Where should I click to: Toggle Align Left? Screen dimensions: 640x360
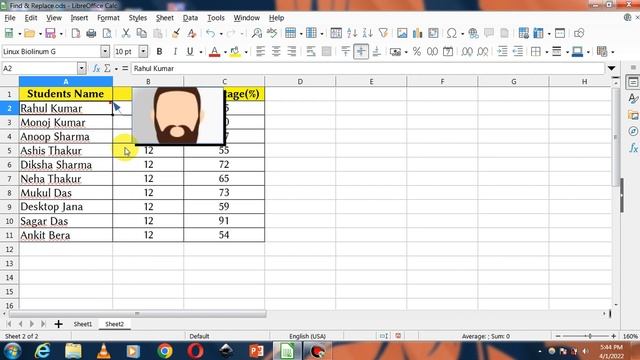click(260, 51)
